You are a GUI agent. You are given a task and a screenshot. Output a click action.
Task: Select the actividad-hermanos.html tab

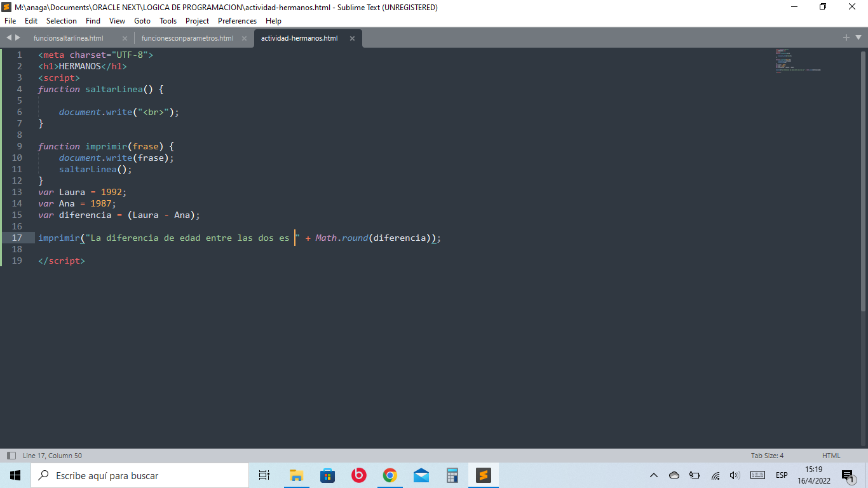(x=299, y=38)
